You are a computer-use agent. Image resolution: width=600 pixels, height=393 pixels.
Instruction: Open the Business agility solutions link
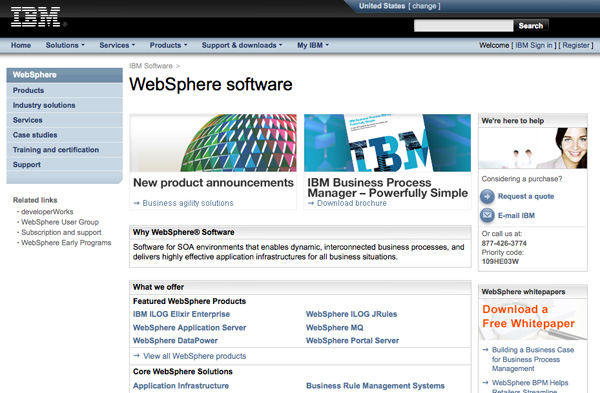188,203
